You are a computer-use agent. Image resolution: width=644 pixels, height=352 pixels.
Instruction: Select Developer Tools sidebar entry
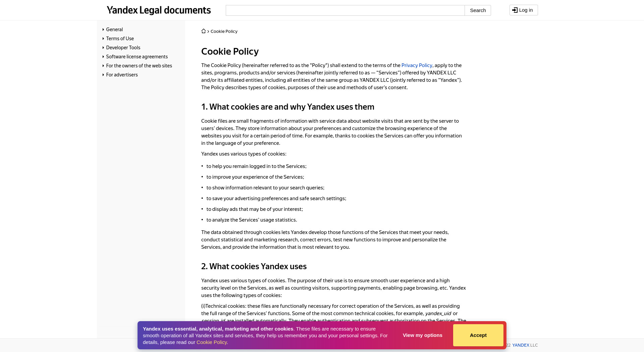click(x=123, y=48)
